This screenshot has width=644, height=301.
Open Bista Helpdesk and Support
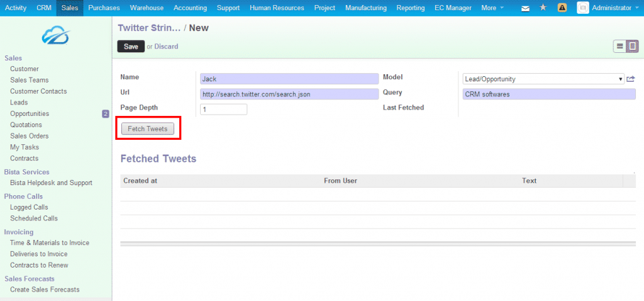[51, 183]
